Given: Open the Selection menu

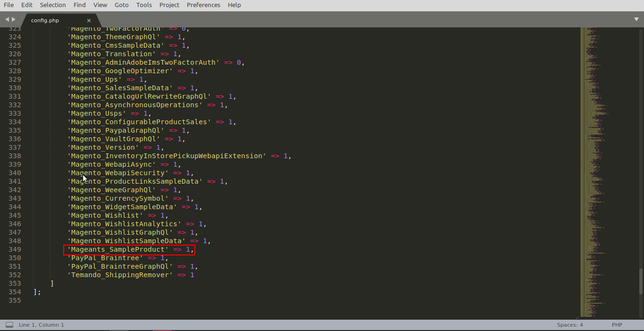Looking at the screenshot, I should click(53, 5).
